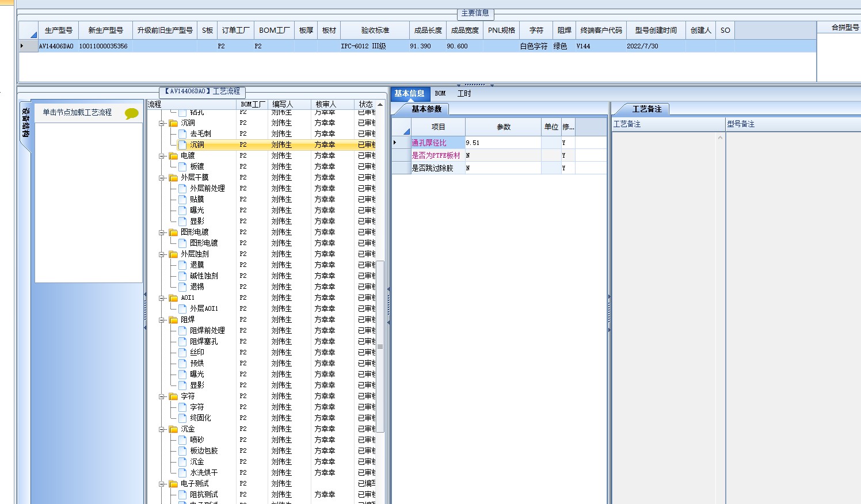Screen dimensions: 861x504
Task: Click the 成品长度 column header
Action: click(x=428, y=30)
